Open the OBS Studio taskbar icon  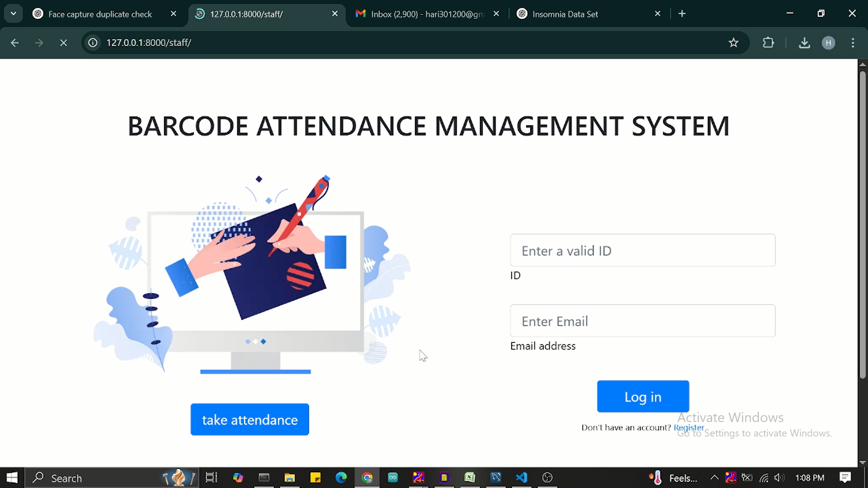pyautogui.click(x=547, y=478)
